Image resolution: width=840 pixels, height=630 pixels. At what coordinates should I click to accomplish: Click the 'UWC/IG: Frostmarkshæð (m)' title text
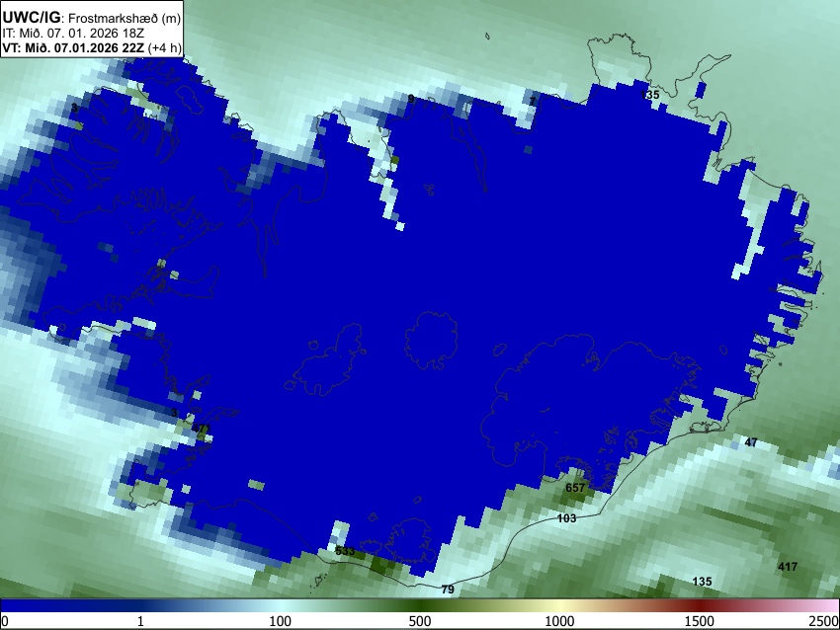92,18
